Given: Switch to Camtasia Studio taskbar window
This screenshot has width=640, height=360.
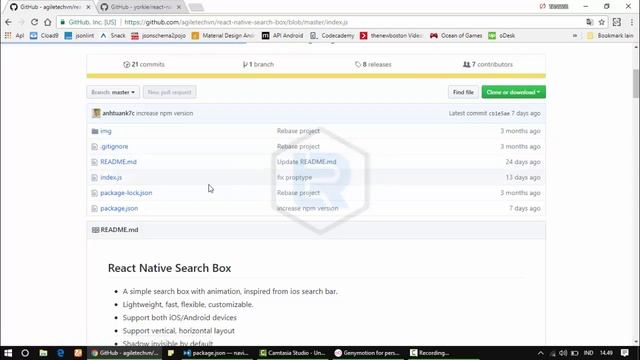Looking at the screenshot, I should click(x=292, y=353).
